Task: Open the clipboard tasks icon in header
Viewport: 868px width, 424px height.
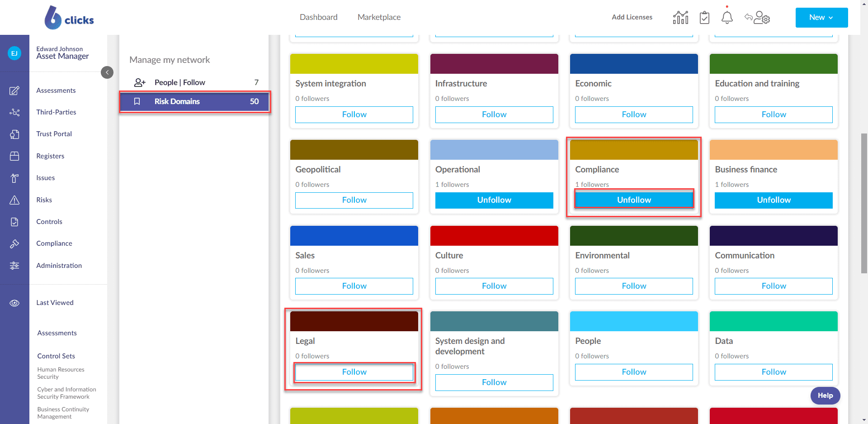Action: point(704,18)
